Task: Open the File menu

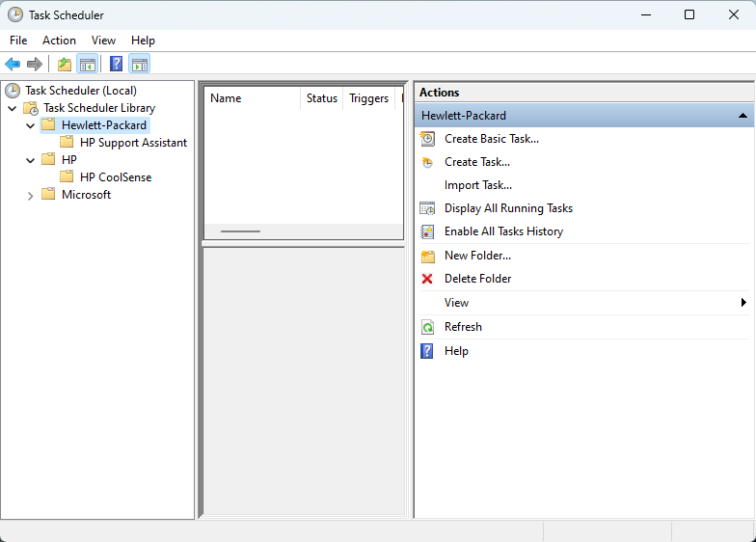Action: 18,41
